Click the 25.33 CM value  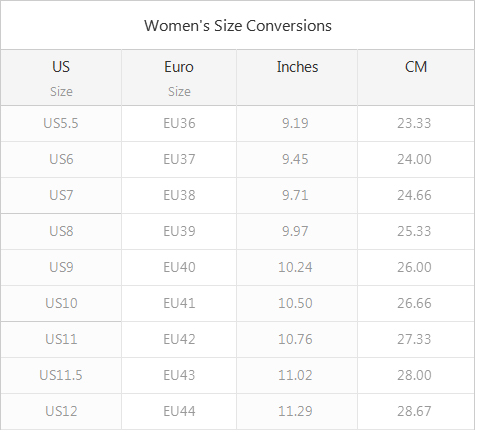(414, 231)
